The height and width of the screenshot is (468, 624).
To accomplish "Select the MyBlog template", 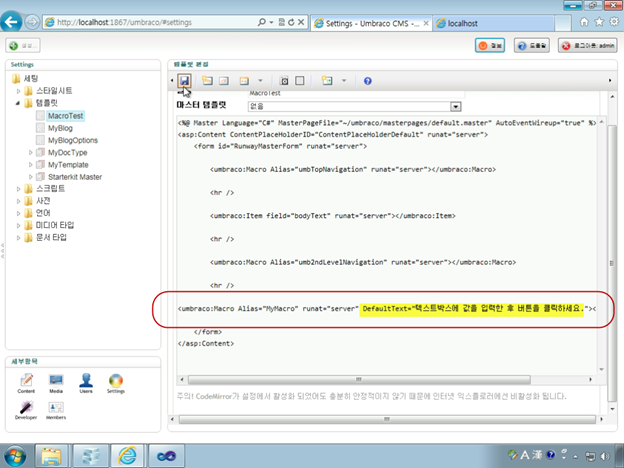I will [x=60, y=128].
